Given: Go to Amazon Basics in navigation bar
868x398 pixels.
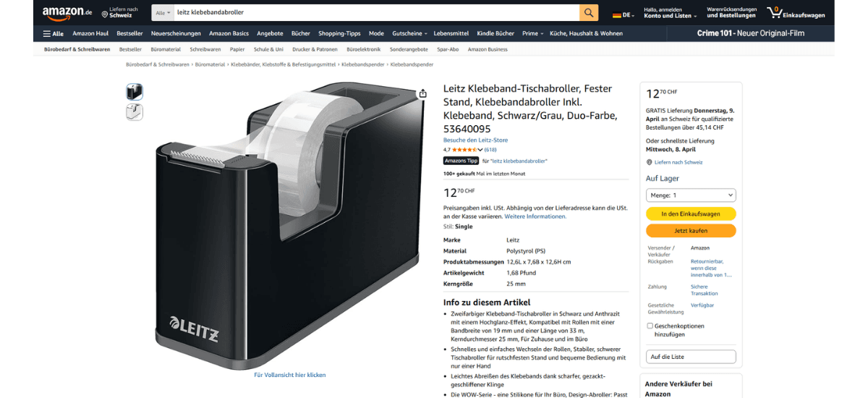Looking at the screenshot, I should point(229,33).
